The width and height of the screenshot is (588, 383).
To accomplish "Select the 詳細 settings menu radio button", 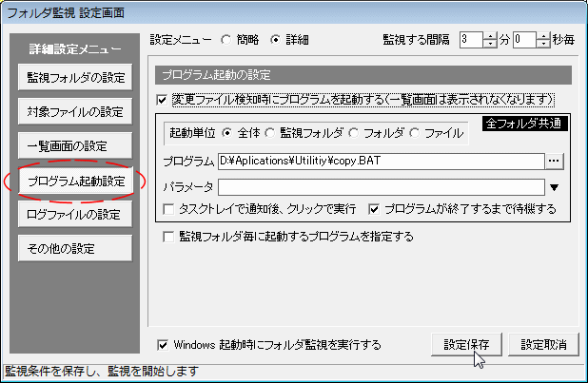I will pyautogui.click(x=276, y=40).
